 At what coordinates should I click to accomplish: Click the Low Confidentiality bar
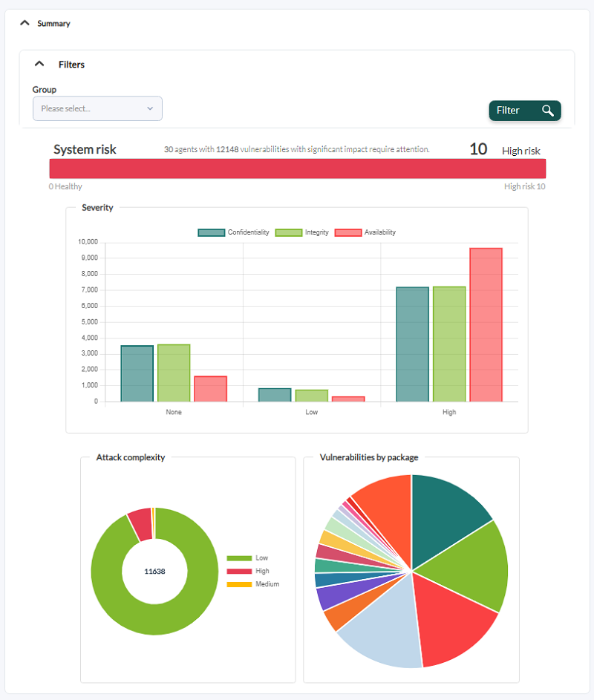click(275, 395)
